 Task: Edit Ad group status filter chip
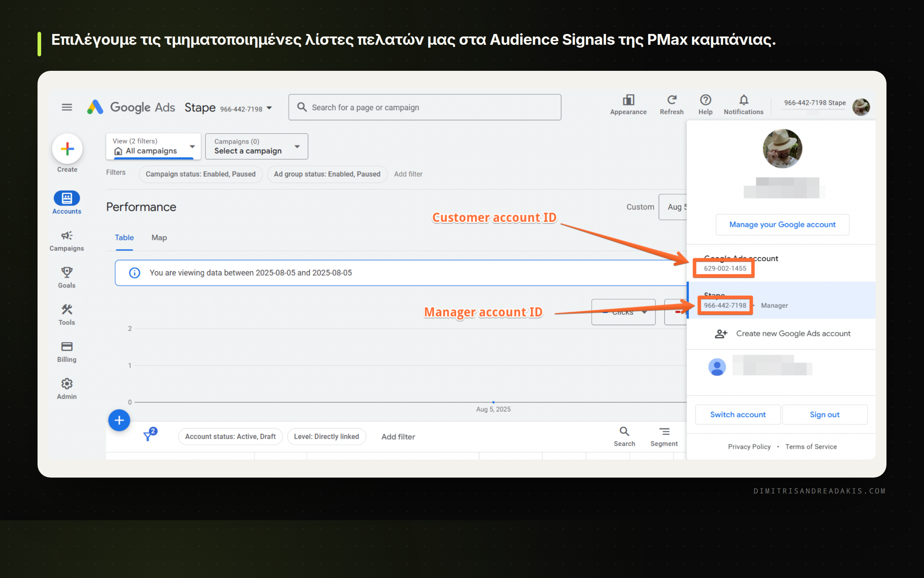(x=327, y=174)
